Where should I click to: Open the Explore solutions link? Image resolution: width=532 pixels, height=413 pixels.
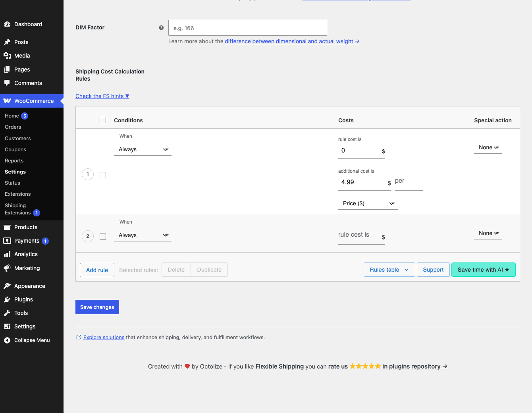pyautogui.click(x=104, y=337)
